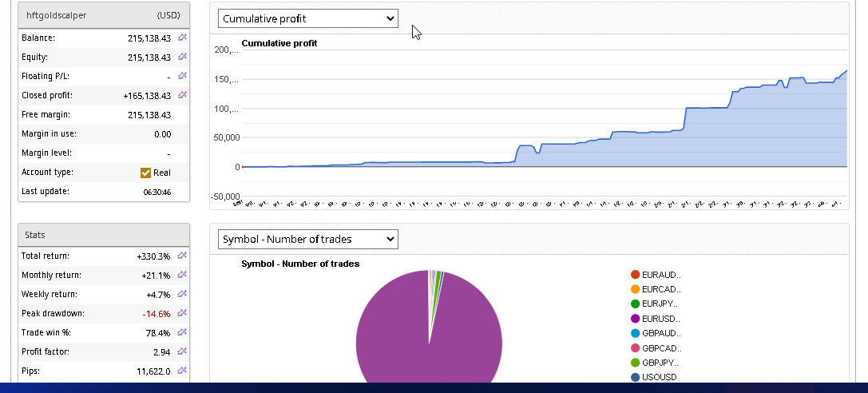The height and width of the screenshot is (393, 868).
Task: Click the USOUSD legend entry
Action: pos(661,377)
